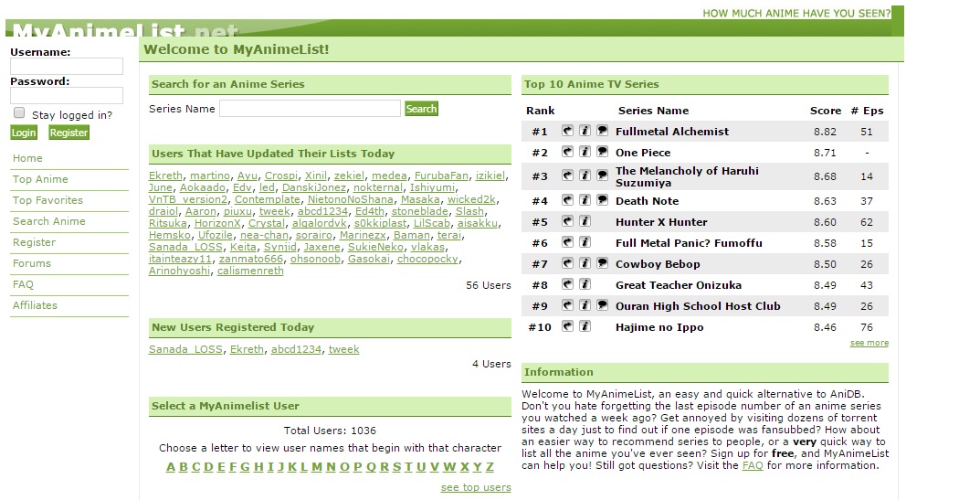980x500 pixels.
Task: Click the Search button for anime series
Action: 421,109
